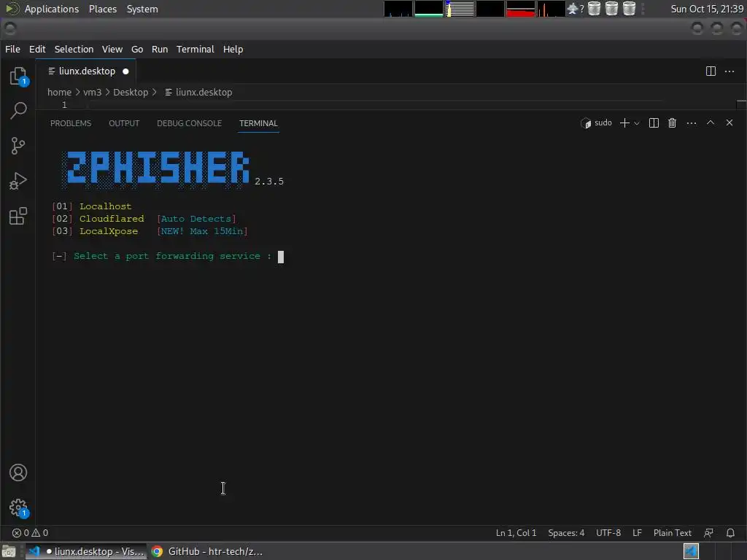The width and height of the screenshot is (747, 560).
Task: Open the Search view icon
Action: click(18, 111)
